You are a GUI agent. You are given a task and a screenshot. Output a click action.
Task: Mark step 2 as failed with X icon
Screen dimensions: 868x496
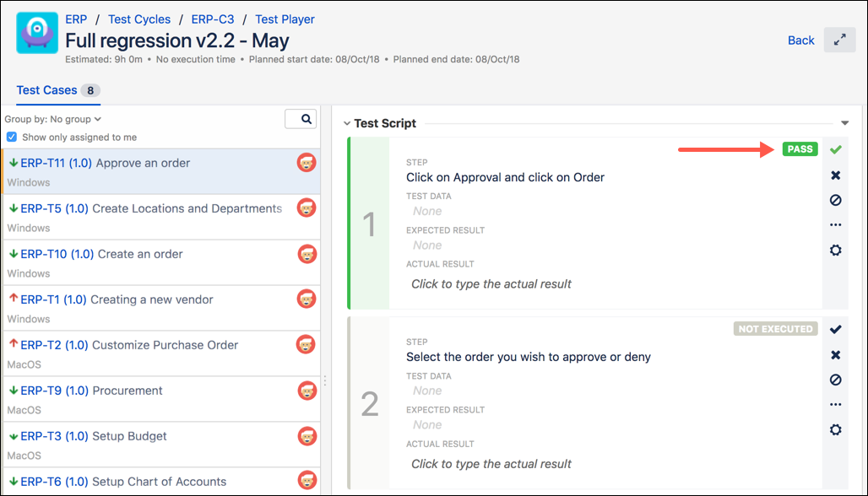click(x=835, y=355)
